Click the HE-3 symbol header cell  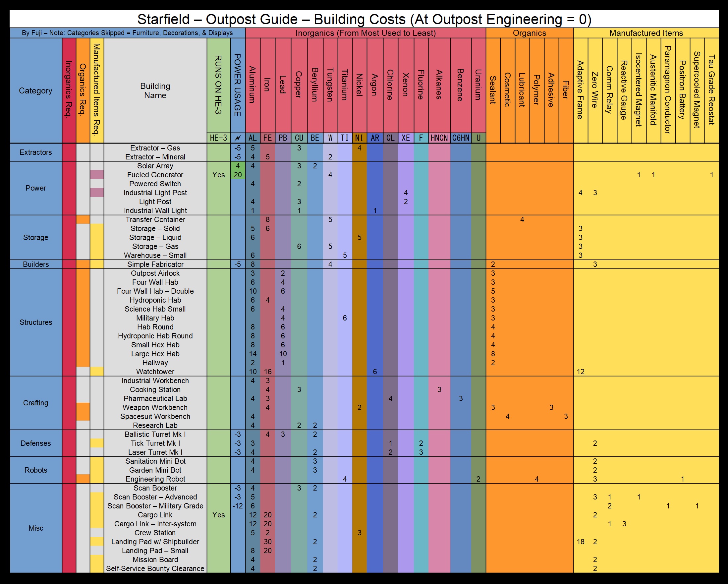218,138
